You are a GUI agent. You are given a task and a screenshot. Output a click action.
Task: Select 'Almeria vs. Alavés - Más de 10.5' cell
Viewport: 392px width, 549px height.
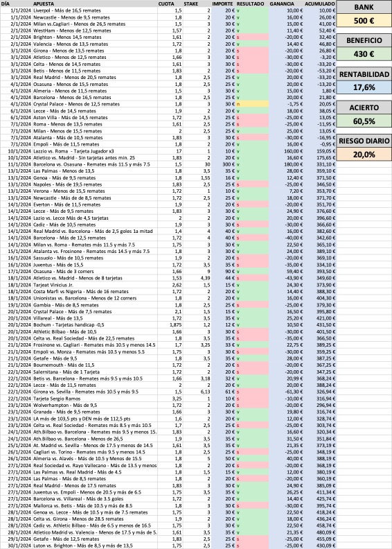(95, 459)
